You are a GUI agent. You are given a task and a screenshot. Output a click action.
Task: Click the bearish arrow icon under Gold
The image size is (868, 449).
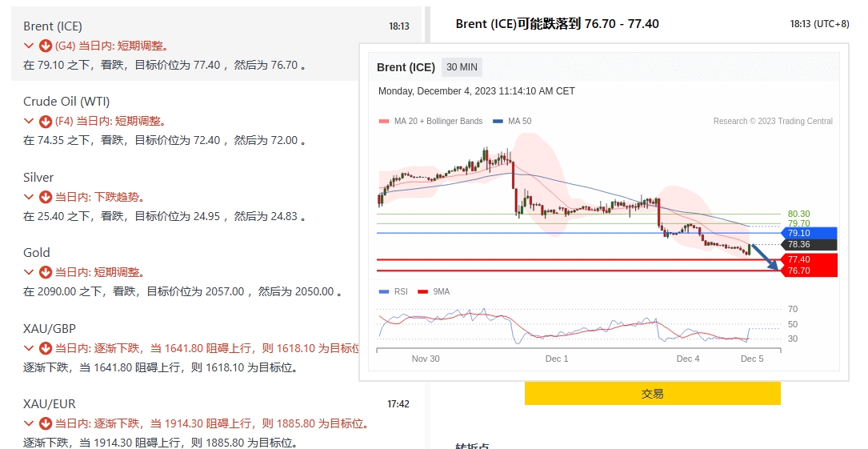[x=46, y=272]
